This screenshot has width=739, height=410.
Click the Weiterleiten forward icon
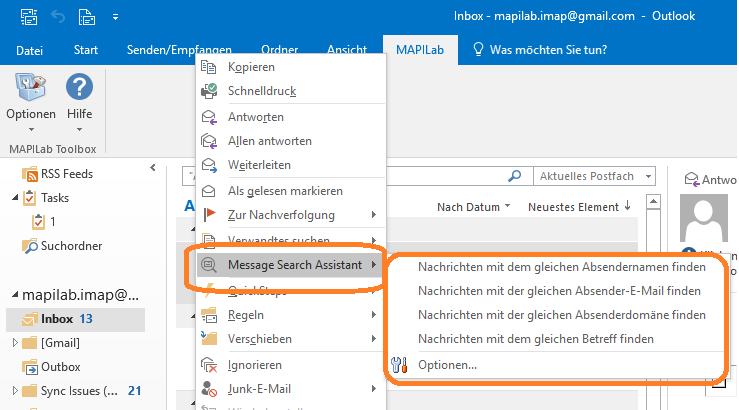pos(209,165)
